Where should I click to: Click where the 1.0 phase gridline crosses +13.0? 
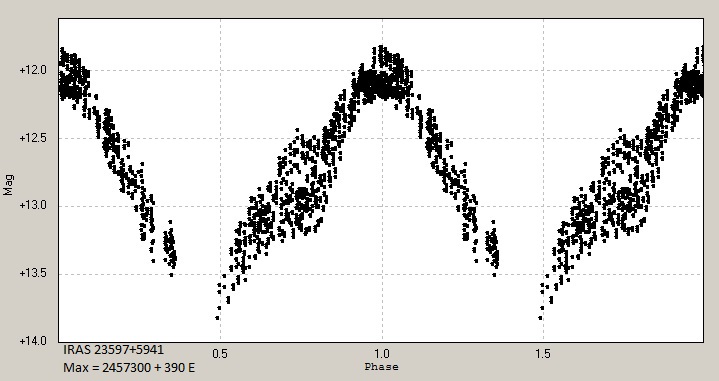point(382,206)
